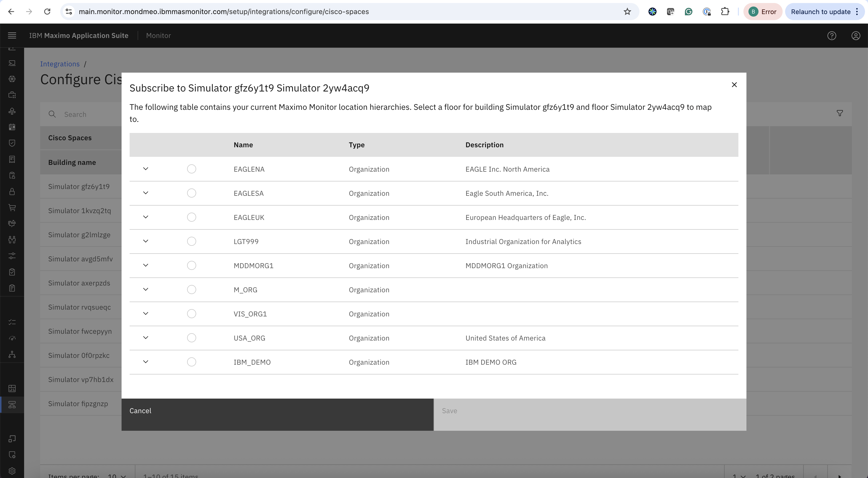This screenshot has height=478, width=868.
Task: Select the M_ORG radio button
Action: click(x=191, y=290)
